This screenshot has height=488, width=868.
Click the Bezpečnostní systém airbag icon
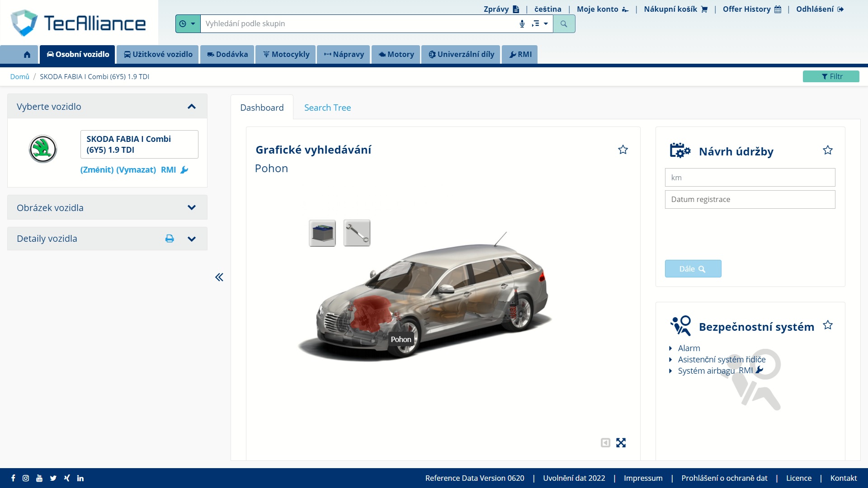point(681,326)
